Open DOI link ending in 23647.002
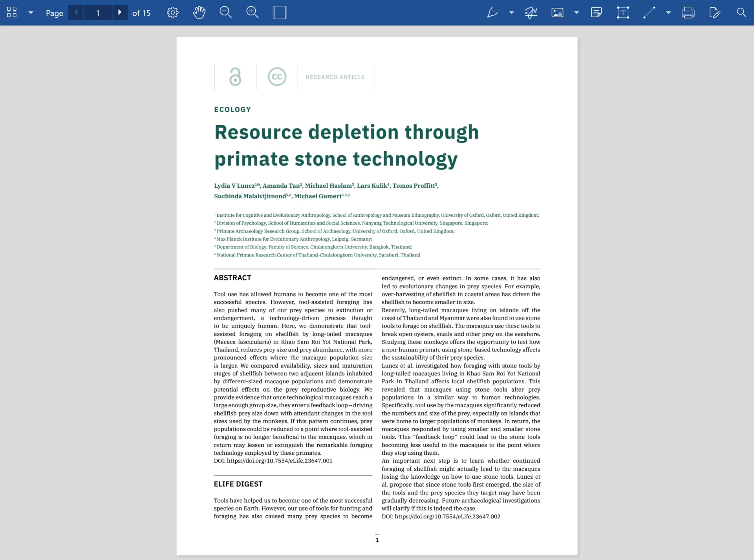Image resolution: width=754 pixels, height=560 pixels. (448, 516)
